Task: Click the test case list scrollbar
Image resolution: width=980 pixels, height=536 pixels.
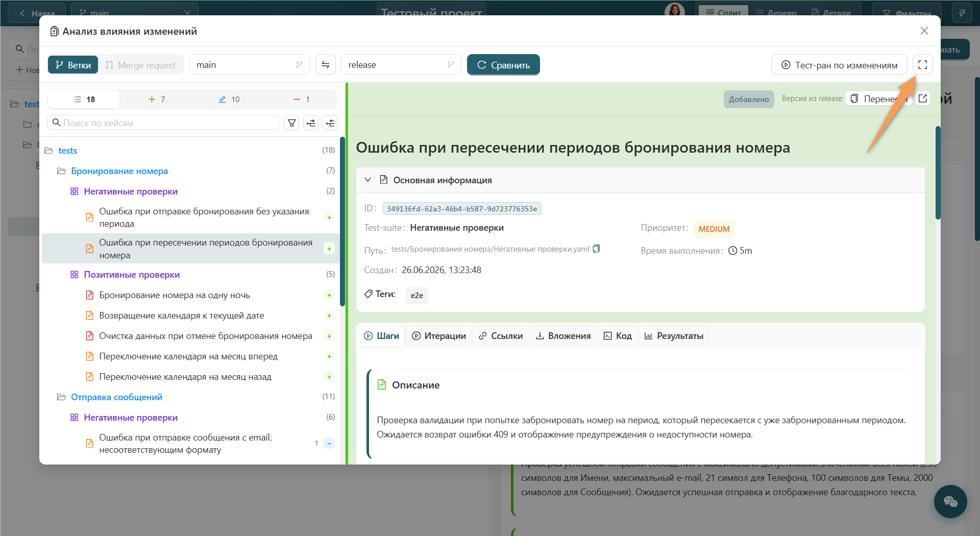Action: [342, 222]
